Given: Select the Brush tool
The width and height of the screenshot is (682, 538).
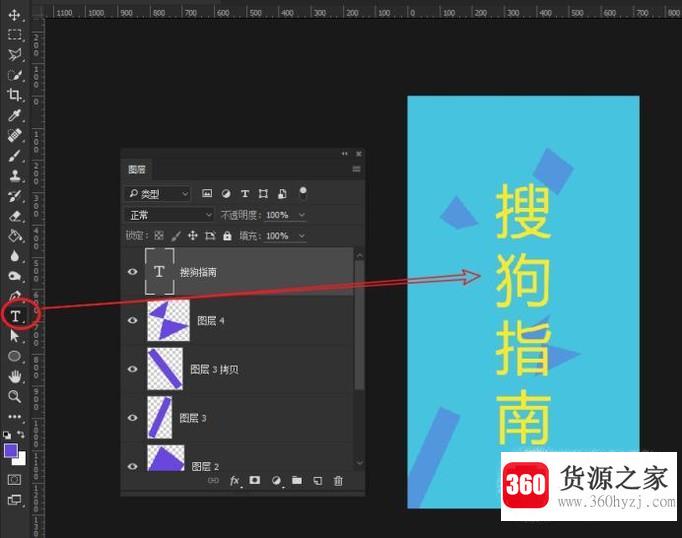Looking at the screenshot, I should point(14,155).
